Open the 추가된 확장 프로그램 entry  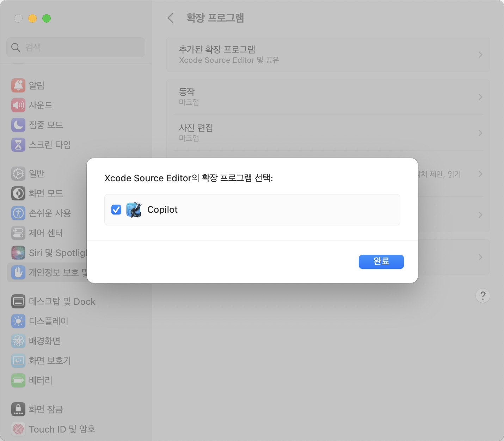click(328, 55)
